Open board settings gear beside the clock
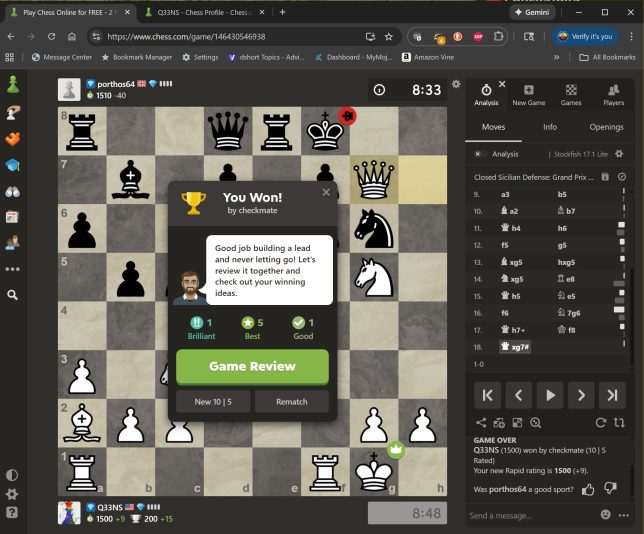Viewport: 644px width, 534px height. click(457, 85)
